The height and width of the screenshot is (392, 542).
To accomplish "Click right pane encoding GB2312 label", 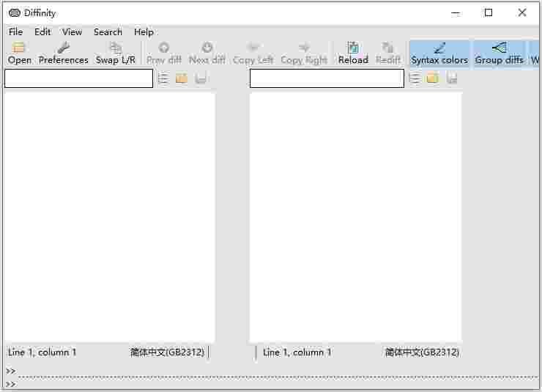I will coord(422,352).
